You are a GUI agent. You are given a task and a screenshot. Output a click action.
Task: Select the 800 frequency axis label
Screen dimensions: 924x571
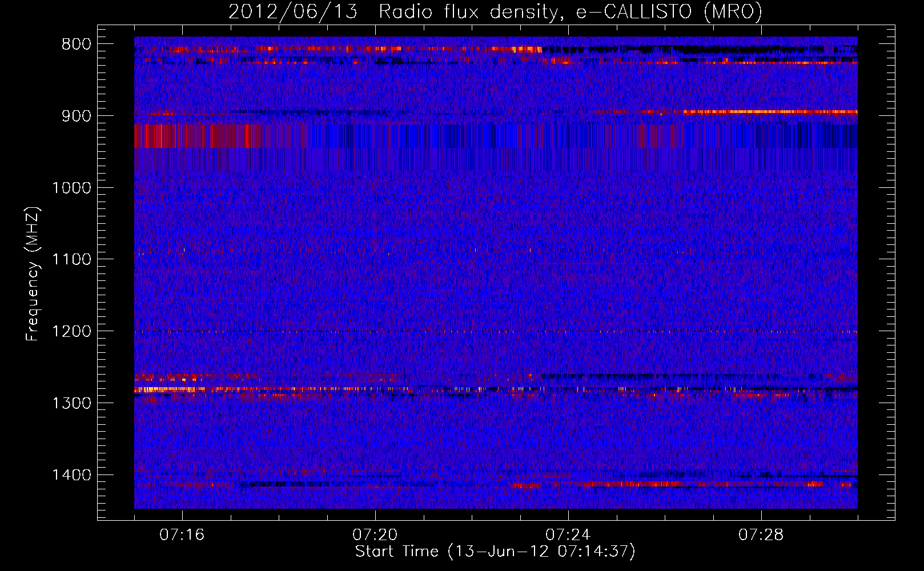77,45
